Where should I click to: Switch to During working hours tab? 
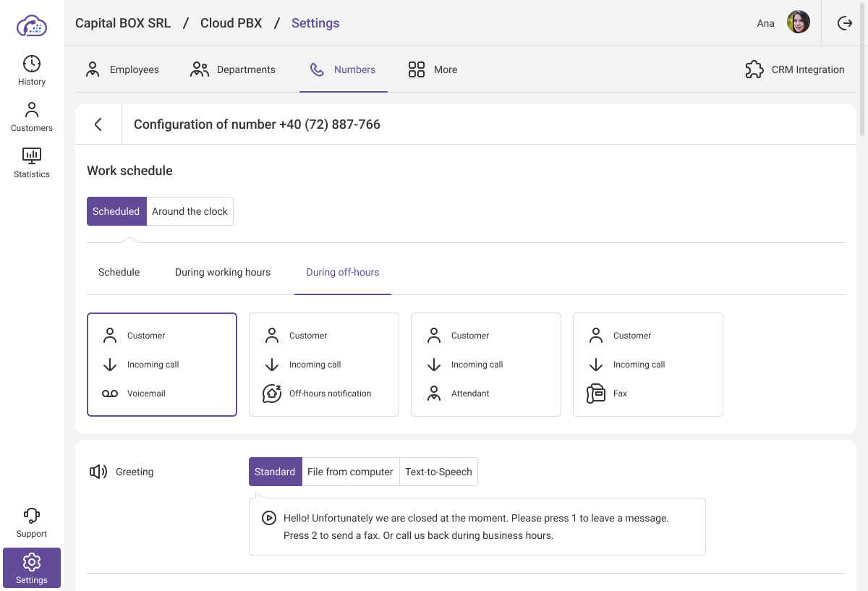[223, 272]
